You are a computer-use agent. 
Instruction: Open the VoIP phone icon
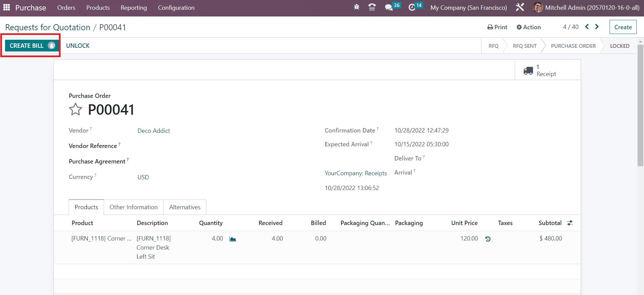pyautogui.click(x=372, y=7)
